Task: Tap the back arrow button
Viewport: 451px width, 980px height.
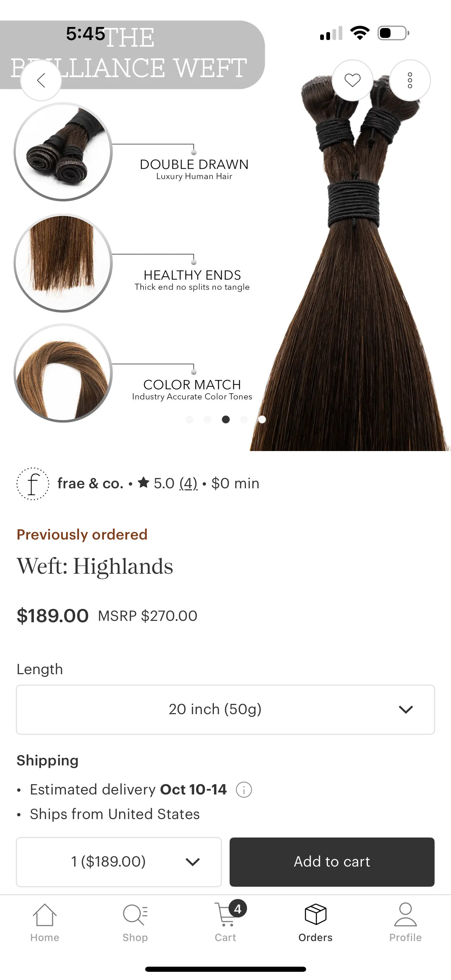Action: coord(41,80)
